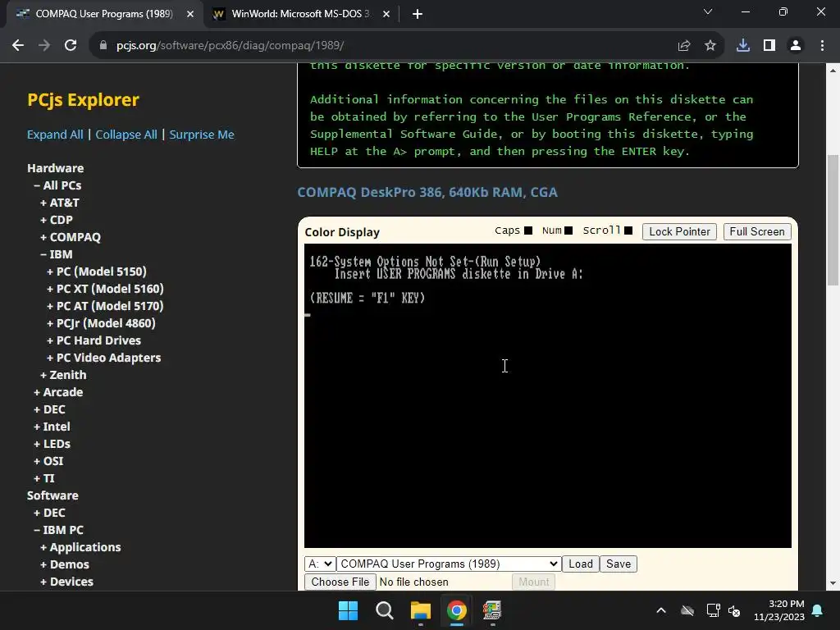The height and width of the screenshot is (630, 840).
Task: Open the cloud sync tray icon
Action: 687,610
